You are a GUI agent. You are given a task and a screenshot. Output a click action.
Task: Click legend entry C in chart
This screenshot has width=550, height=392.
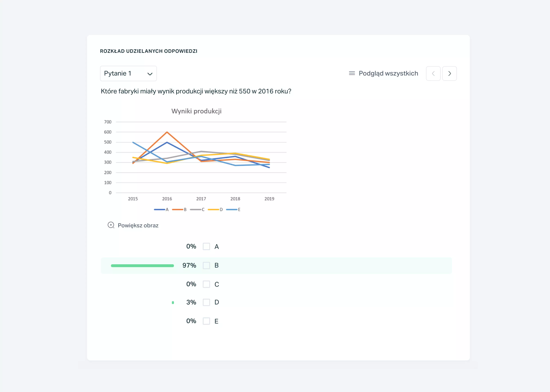(x=197, y=210)
